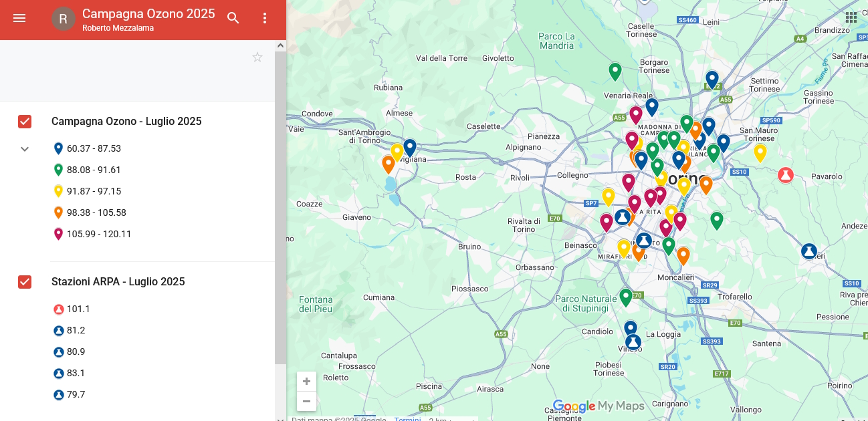Click the red ARPA station marker near Pavarolo
The width and height of the screenshot is (868, 421).
point(785,175)
